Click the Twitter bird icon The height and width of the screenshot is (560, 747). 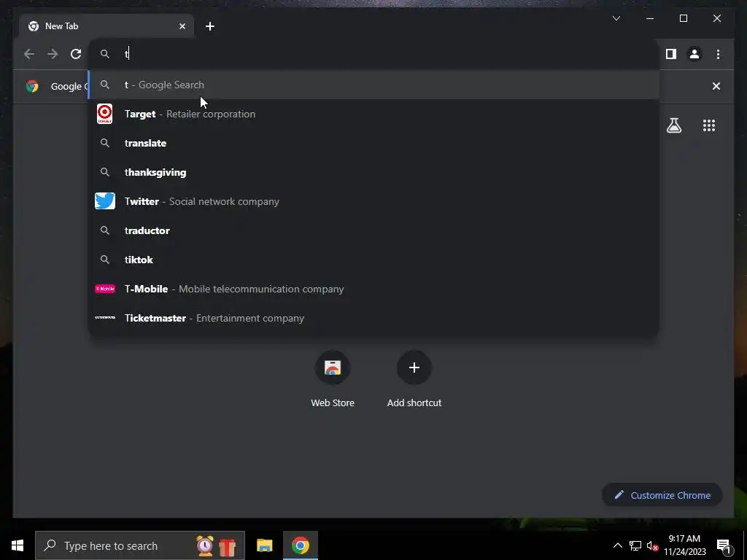pyautogui.click(x=105, y=201)
